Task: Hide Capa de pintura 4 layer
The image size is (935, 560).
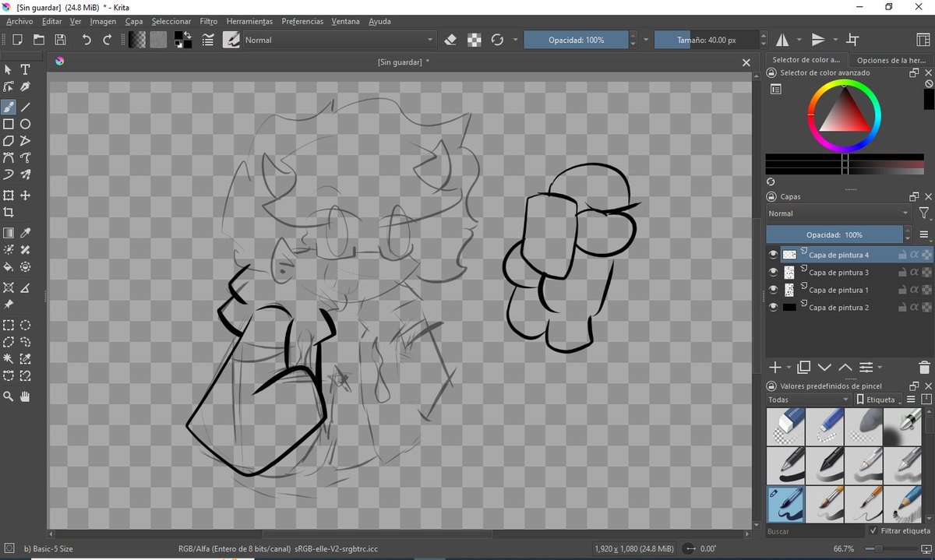Action: pyautogui.click(x=773, y=255)
